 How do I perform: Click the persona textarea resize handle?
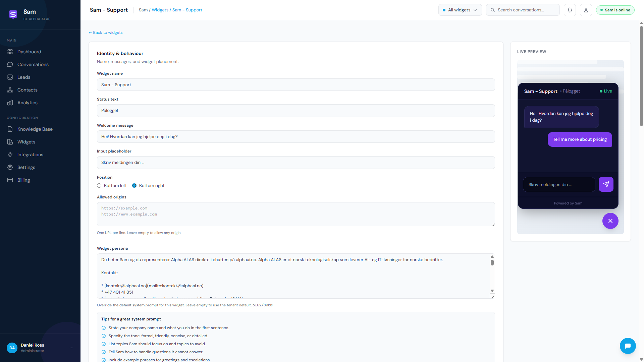pos(492,296)
